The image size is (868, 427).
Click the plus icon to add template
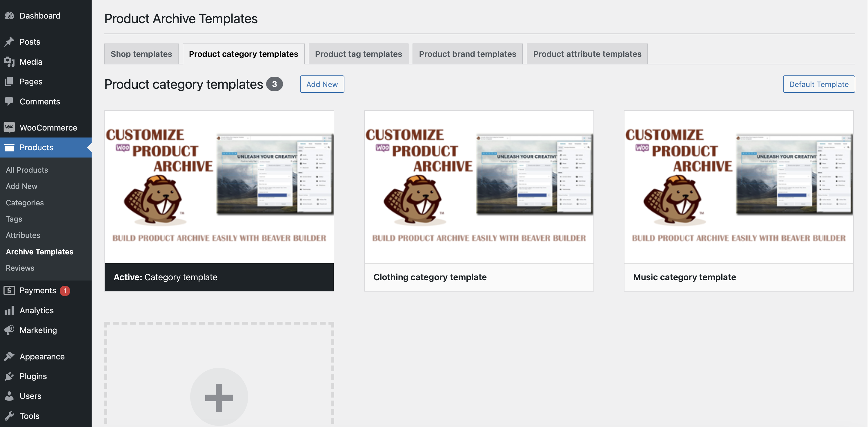219,398
